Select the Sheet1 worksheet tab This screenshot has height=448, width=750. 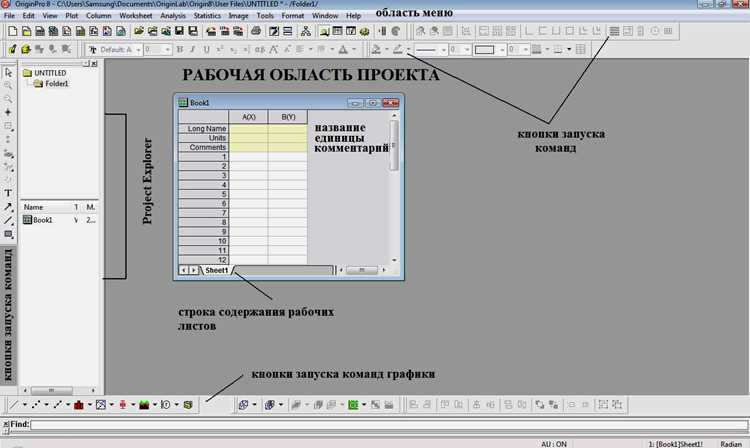tap(217, 270)
